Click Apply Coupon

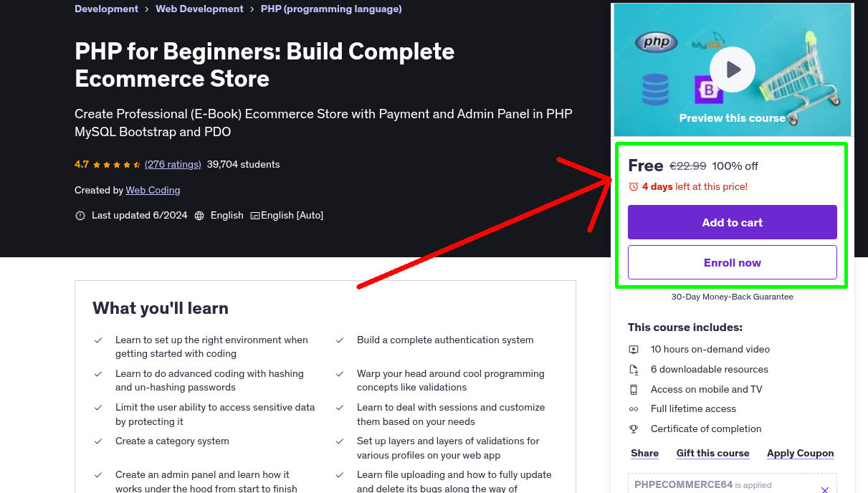(x=801, y=453)
